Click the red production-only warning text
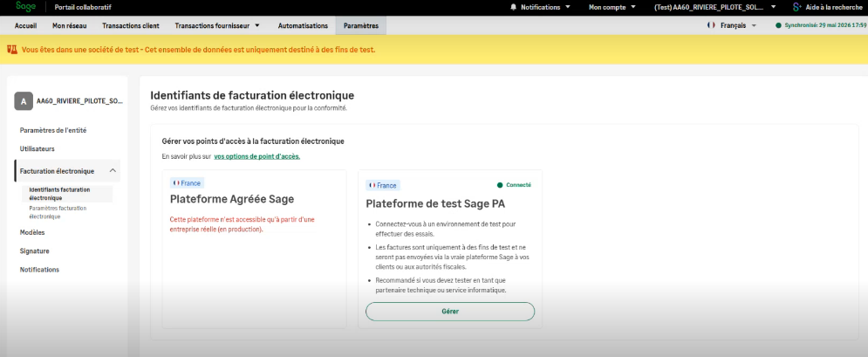 242,224
